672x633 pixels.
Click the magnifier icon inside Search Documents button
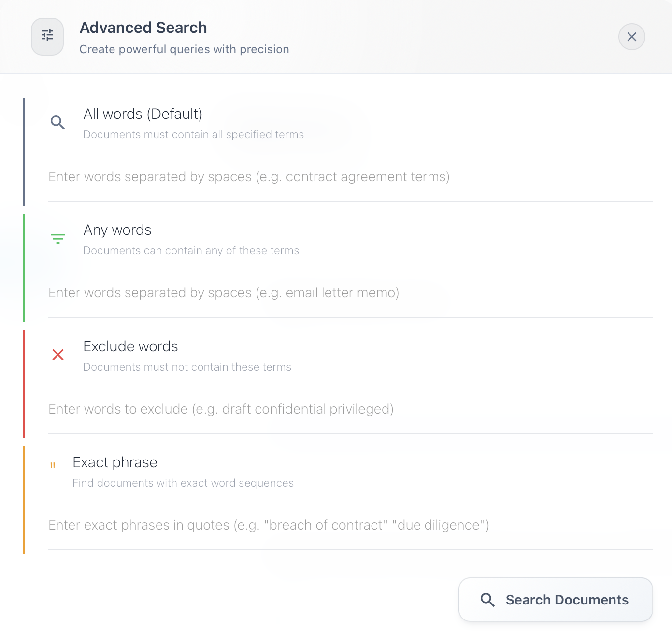(x=487, y=599)
